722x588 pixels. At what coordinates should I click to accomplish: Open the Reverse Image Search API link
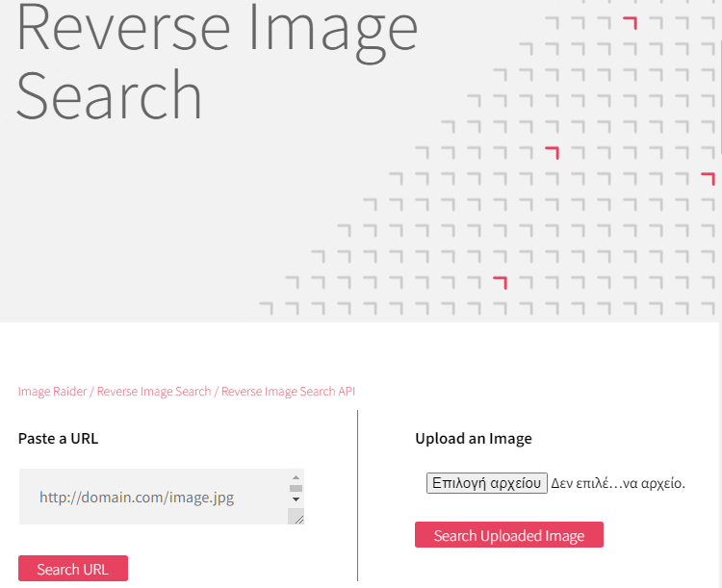[x=288, y=392]
